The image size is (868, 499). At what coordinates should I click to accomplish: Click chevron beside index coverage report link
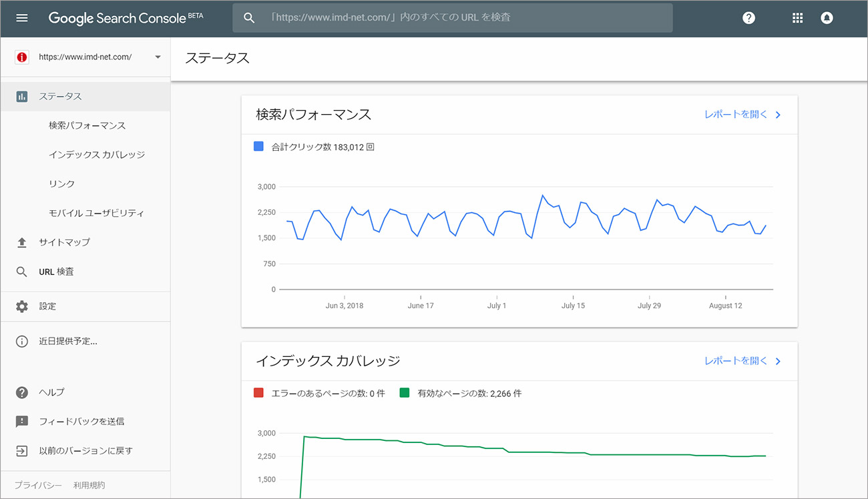(x=778, y=361)
